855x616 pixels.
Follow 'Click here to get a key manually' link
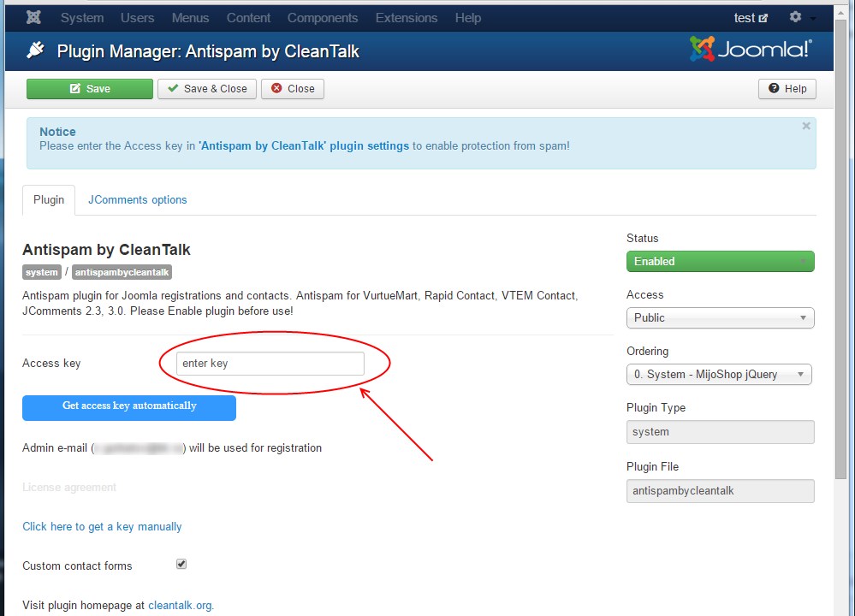click(102, 527)
